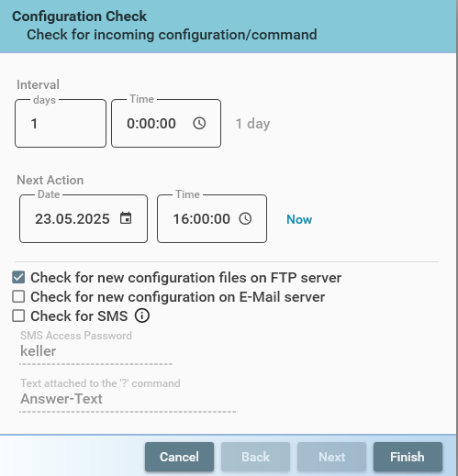Click into the Date field showing 23.05.2025
Viewport: 458px width, 476px height.
[x=73, y=219]
